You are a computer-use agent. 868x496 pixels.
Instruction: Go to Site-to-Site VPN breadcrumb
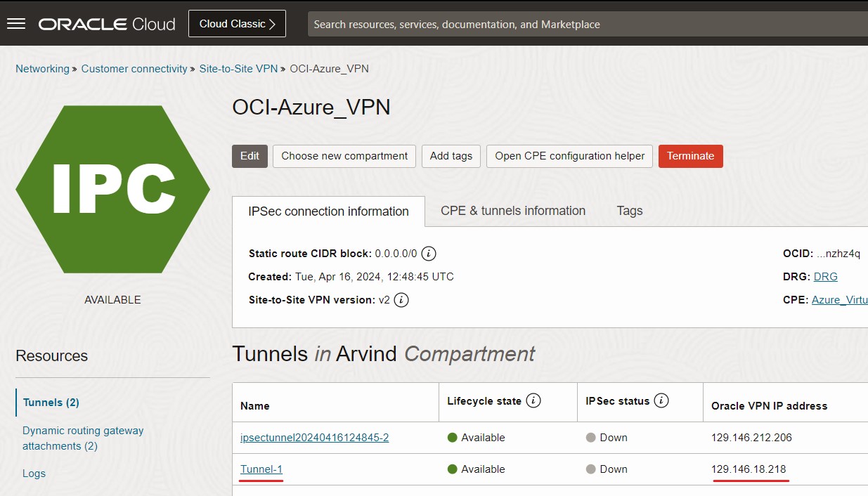coord(238,69)
